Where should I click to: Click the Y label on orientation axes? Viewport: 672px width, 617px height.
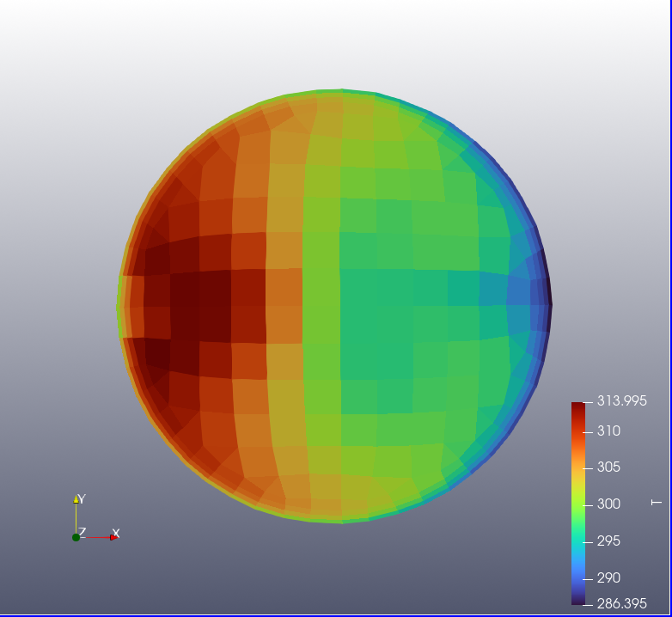82,498
